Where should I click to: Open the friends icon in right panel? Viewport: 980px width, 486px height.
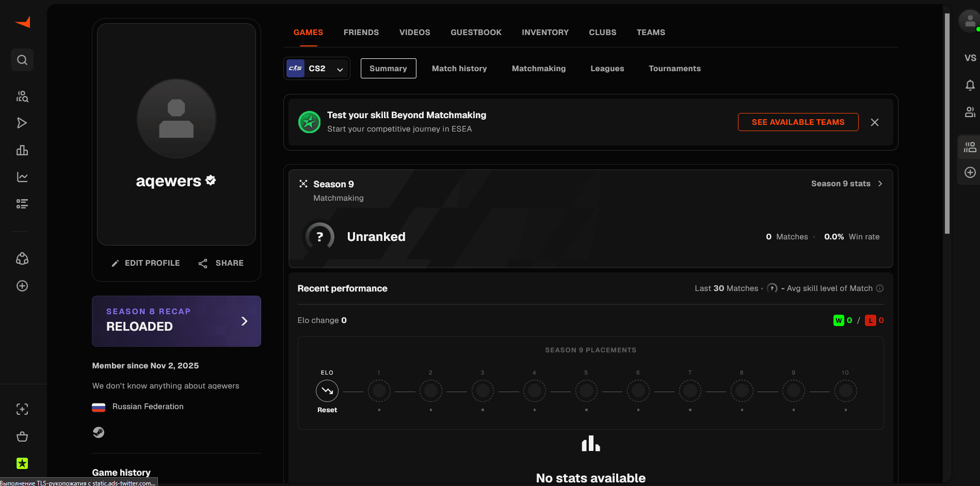click(x=970, y=112)
